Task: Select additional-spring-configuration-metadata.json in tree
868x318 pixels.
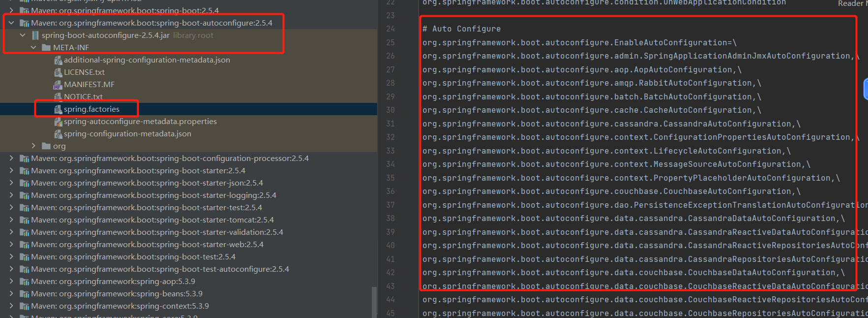Action: (x=147, y=60)
